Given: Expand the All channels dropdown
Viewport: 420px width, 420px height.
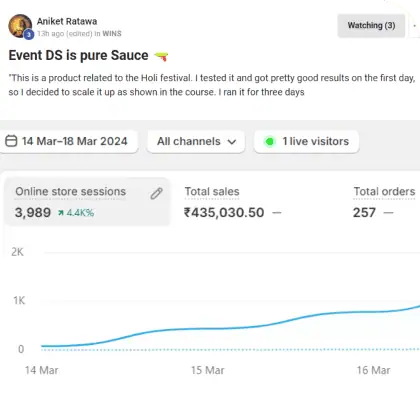Looking at the screenshot, I should coord(196,142).
